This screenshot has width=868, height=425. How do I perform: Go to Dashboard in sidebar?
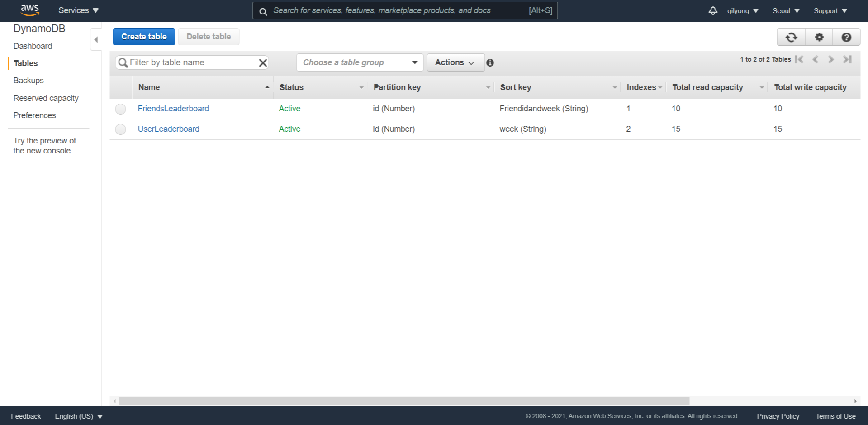[33, 46]
